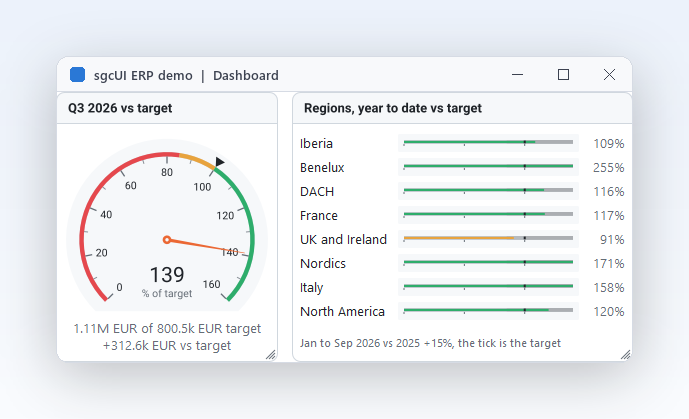The width and height of the screenshot is (689, 419).
Task: Click the black target marker on the gauge
Action: tap(220, 162)
